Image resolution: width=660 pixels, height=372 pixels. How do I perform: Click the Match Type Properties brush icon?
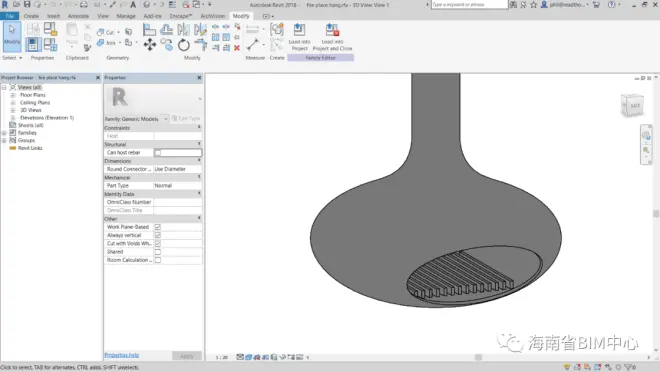coord(87,48)
